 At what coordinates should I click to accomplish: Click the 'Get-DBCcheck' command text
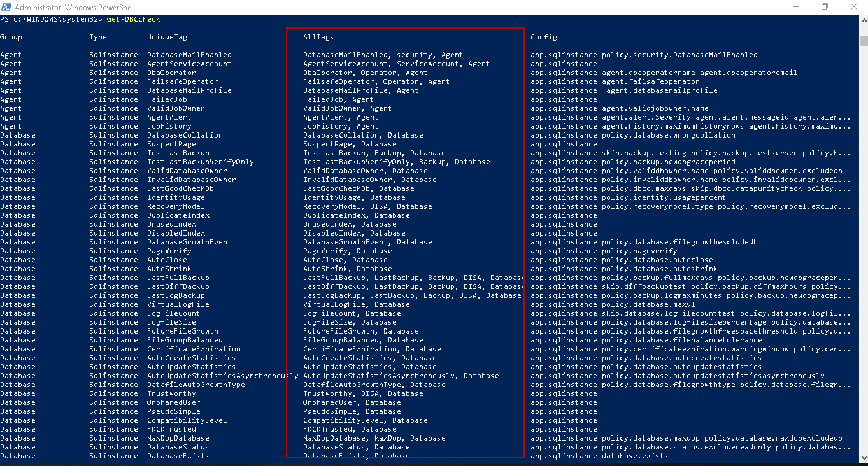(134, 19)
